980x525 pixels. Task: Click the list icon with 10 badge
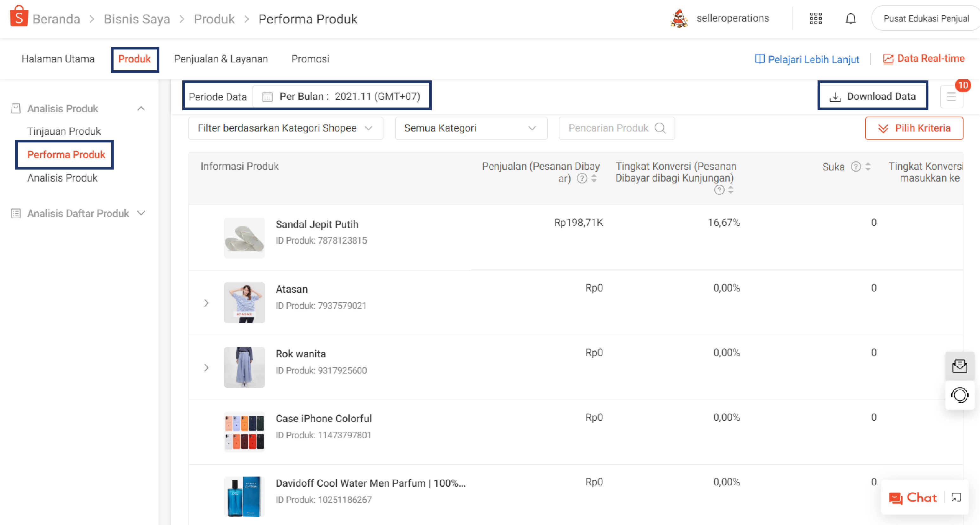[951, 97]
